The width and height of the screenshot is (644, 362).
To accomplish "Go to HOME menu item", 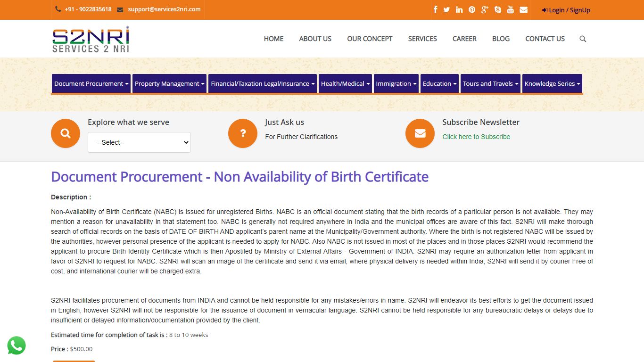I will pos(273,39).
